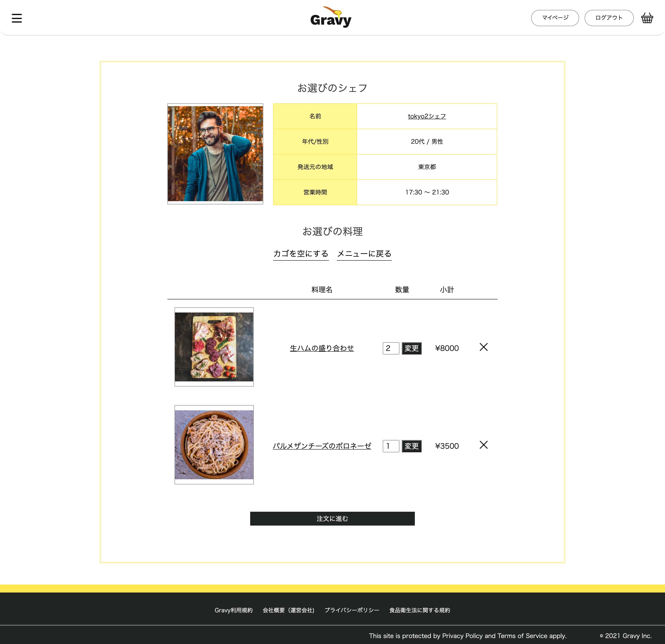Image resolution: width=665 pixels, height=644 pixels.
Task: Open the hamburger navigation menu
Action: click(x=17, y=18)
